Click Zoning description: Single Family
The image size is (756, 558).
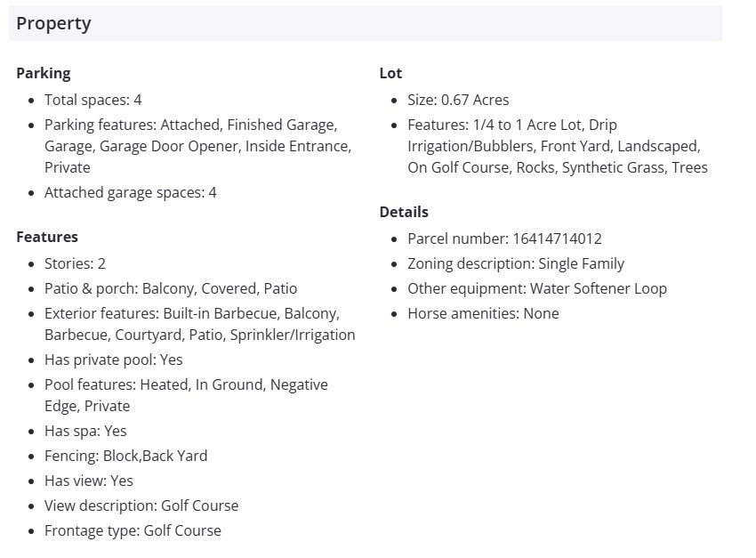click(516, 263)
